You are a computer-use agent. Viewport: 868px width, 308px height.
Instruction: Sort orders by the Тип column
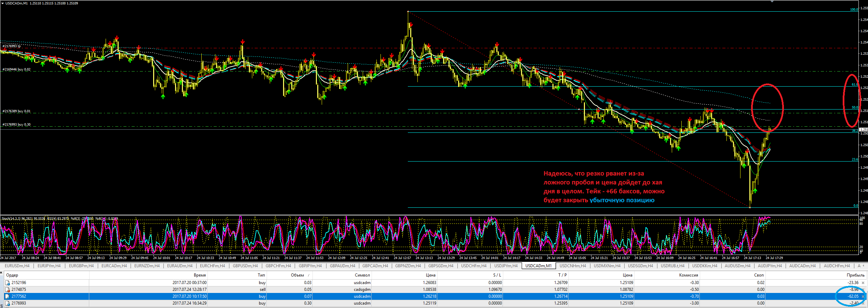click(237, 275)
